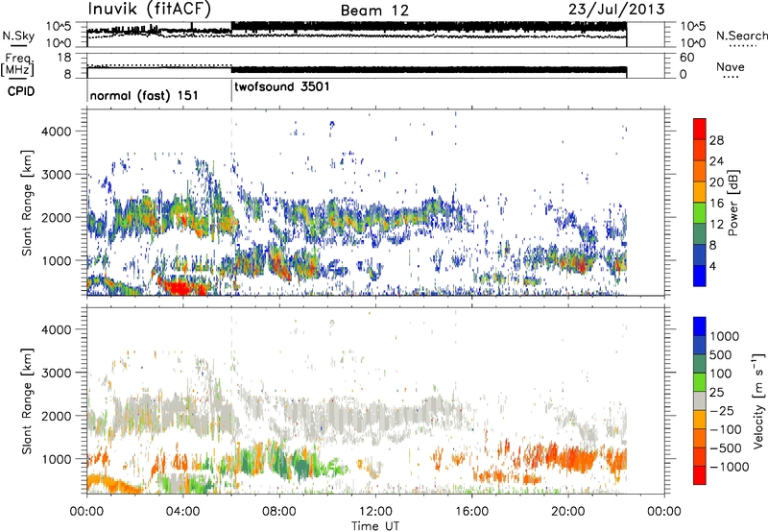The height and width of the screenshot is (532, 768).
Task: Click the '-1000' label on Velocity colorbar
Action: (729, 467)
